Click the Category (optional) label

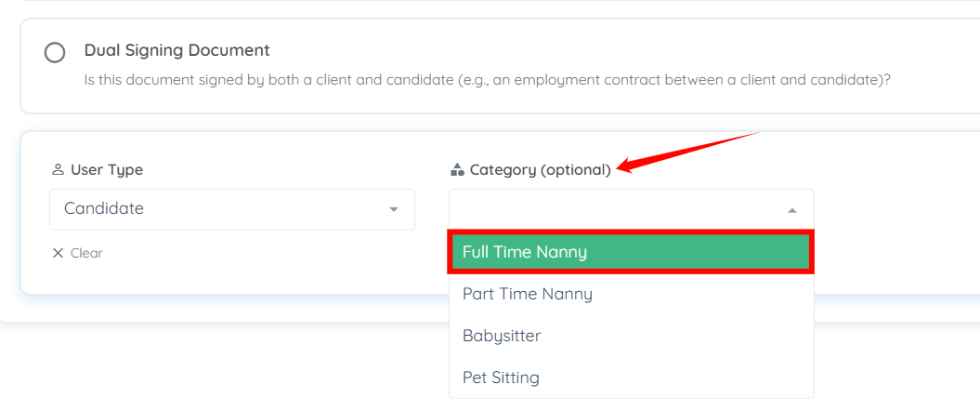pyautogui.click(x=541, y=170)
